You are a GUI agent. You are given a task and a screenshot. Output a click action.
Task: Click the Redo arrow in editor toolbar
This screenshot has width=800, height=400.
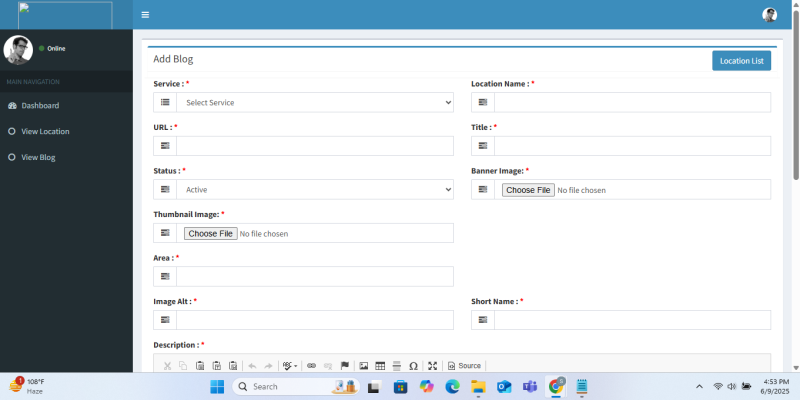(x=268, y=366)
